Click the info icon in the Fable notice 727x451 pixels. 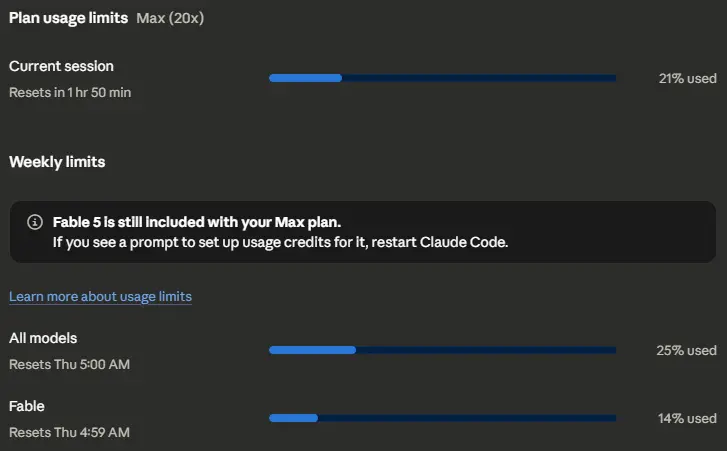click(35, 222)
